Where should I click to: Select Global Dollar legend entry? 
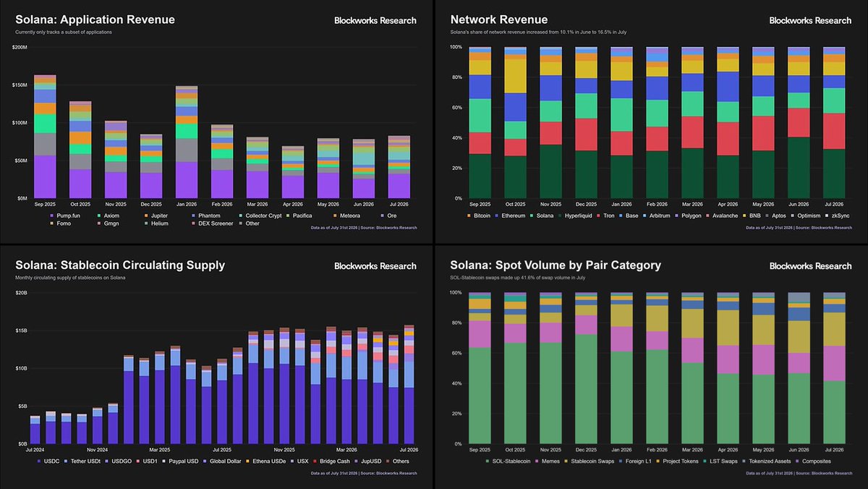click(x=221, y=462)
